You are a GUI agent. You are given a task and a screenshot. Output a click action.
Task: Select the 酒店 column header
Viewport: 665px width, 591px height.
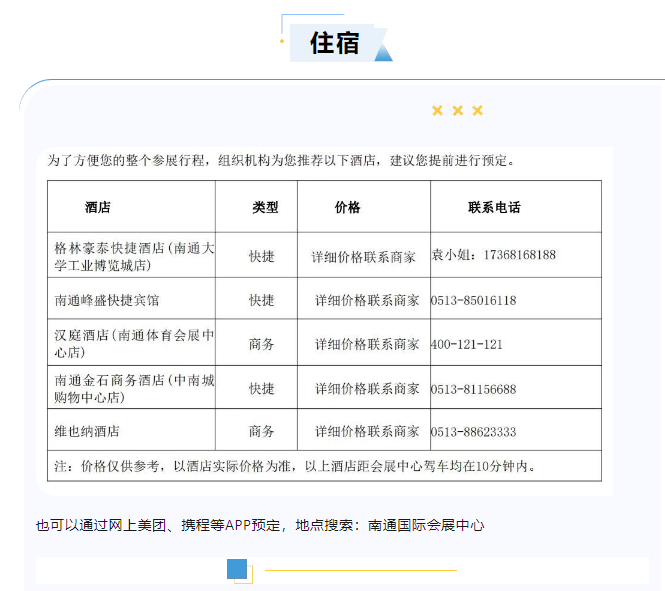point(98,207)
